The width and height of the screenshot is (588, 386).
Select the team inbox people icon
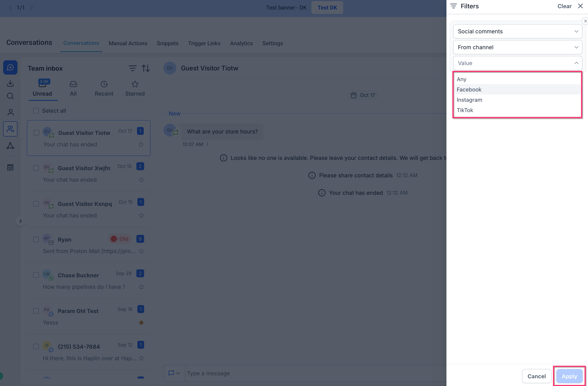point(10,129)
